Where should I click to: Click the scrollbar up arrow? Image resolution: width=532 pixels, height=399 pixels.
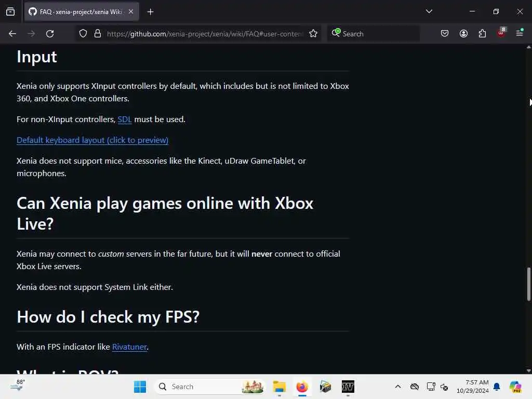point(528,47)
